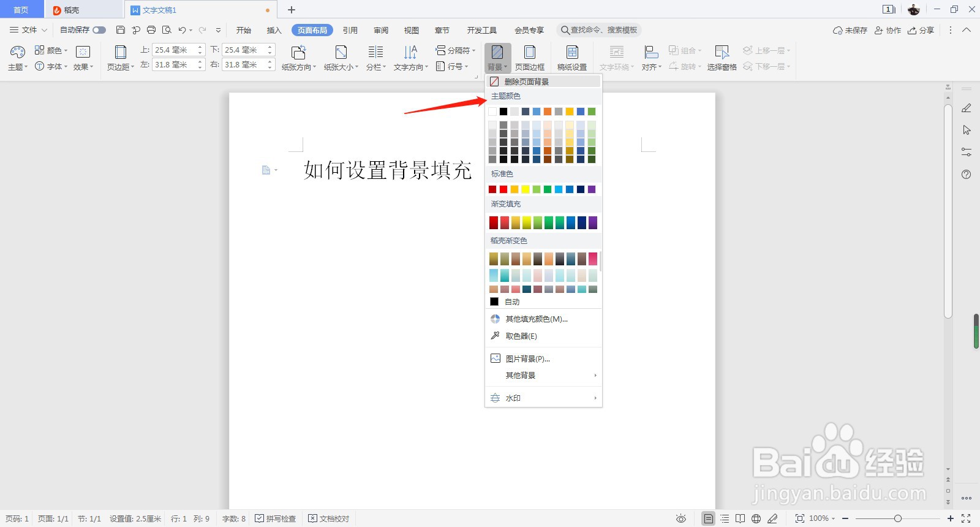
Task: Click the 稿纸设置 grid paper icon
Action: pyautogui.click(x=572, y=52)
